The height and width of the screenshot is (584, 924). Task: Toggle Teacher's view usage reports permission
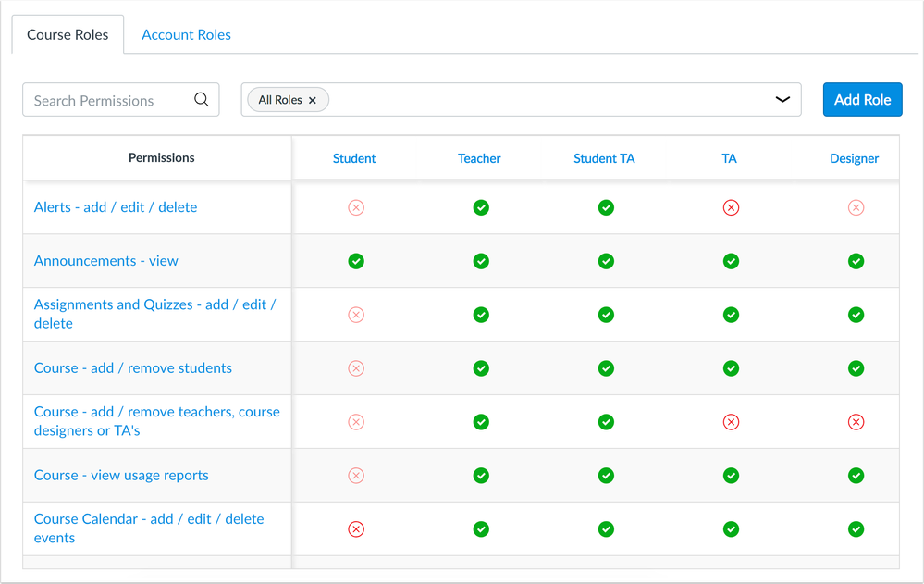point(481,475)
